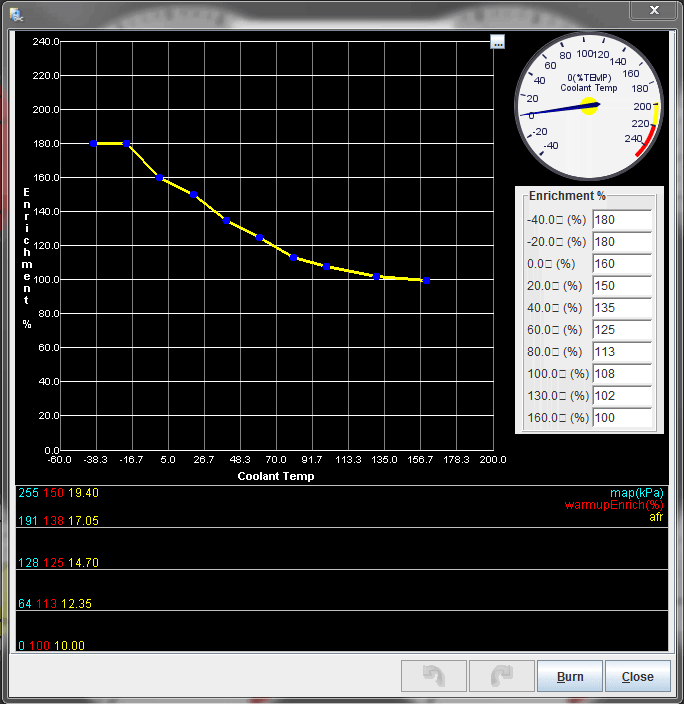The image size is (684, 704).
Task: Edit the -40.0 enrichment field
Action: pyautogui.click(x=622, y=220)
